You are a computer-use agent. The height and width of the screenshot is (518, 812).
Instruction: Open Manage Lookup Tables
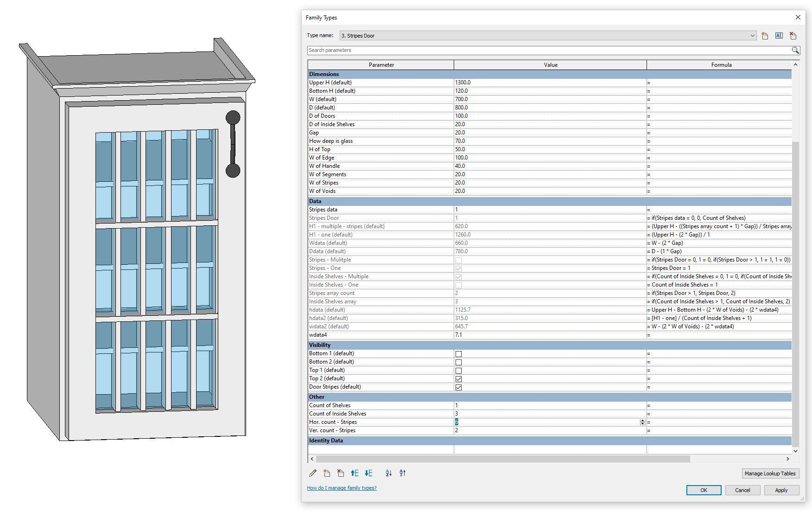pos(770,473)
